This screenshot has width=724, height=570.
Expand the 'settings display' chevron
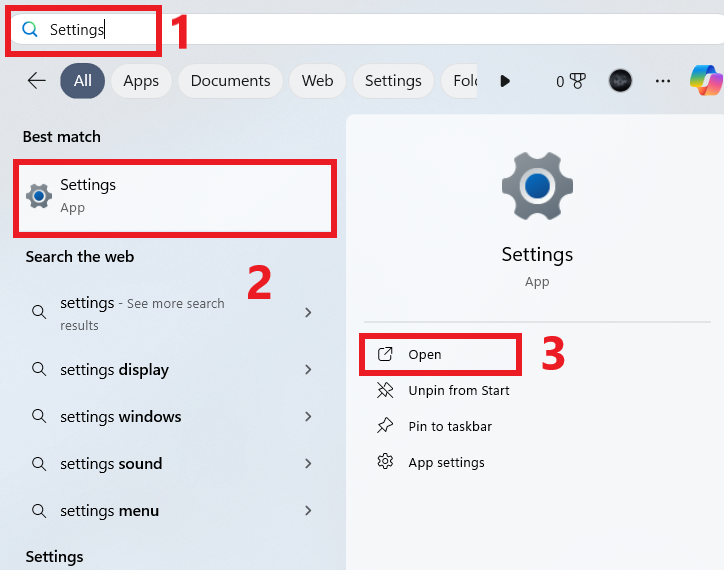(308, 370)
